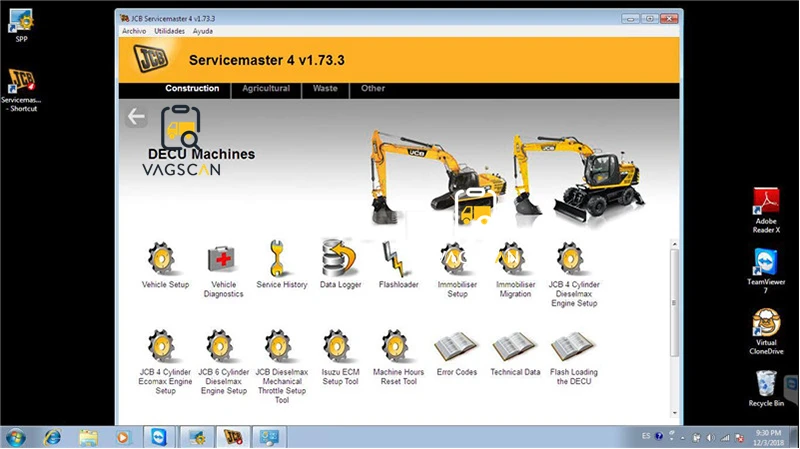800x449 pixels.
Task: Click the JCB logo in header
Action: [x=151, y=58]
